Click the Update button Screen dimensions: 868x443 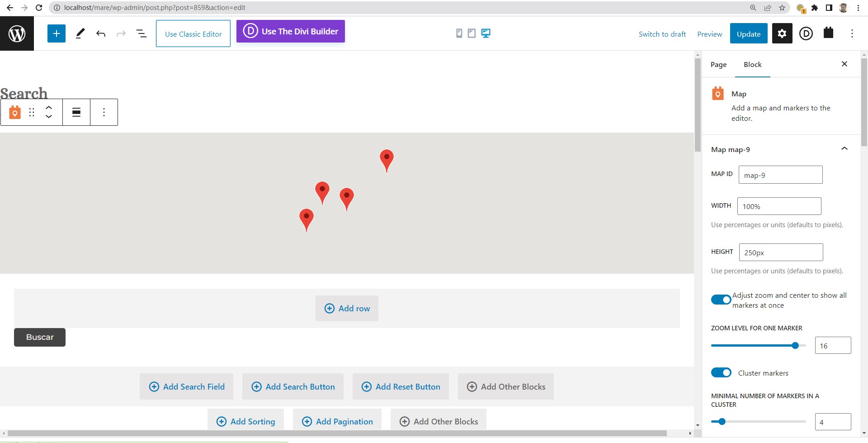click(749, 33)
